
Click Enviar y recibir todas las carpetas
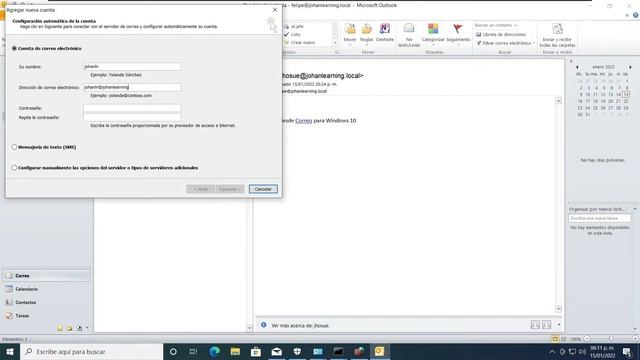coord(557,35)
